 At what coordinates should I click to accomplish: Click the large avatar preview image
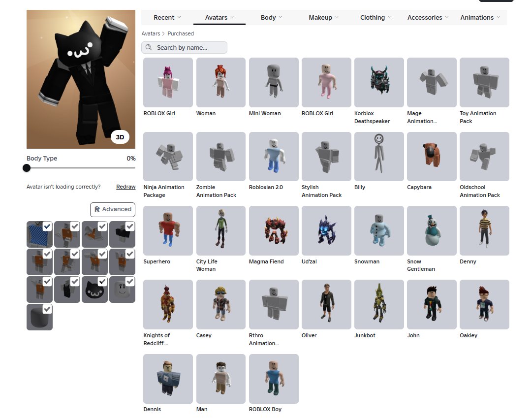81,79
